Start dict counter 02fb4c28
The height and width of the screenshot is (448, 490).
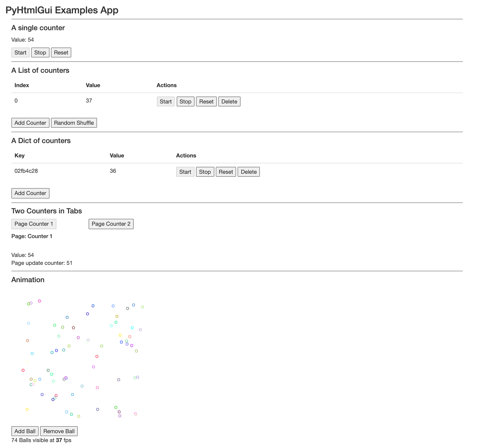(x=185, y=172)
